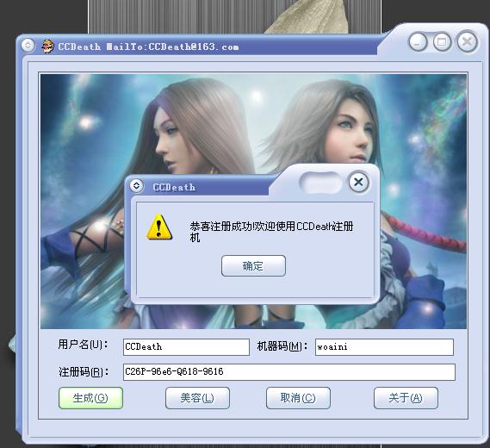
Task: Focus the 机器码 field containing woaini
Action: [x=384, y=347]
